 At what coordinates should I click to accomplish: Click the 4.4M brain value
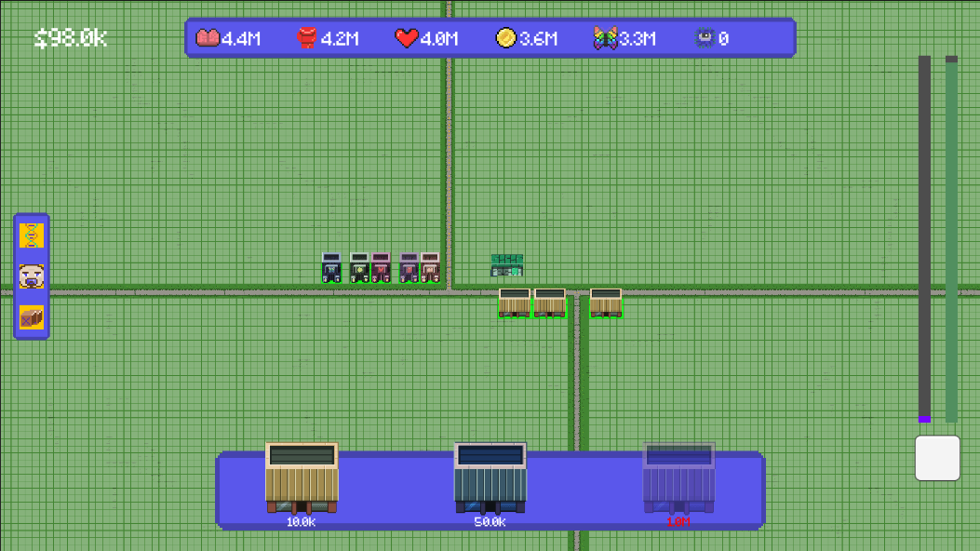241,39
